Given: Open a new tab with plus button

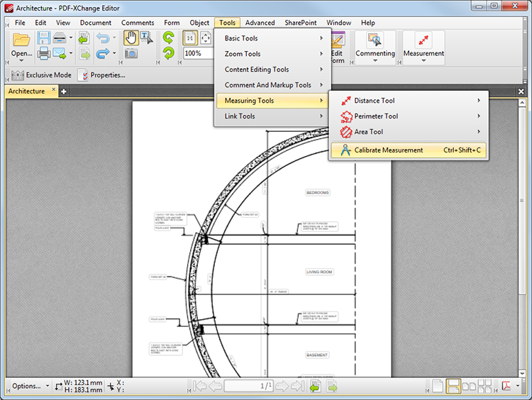Looking at the screenshot, I should coord(63,91).
